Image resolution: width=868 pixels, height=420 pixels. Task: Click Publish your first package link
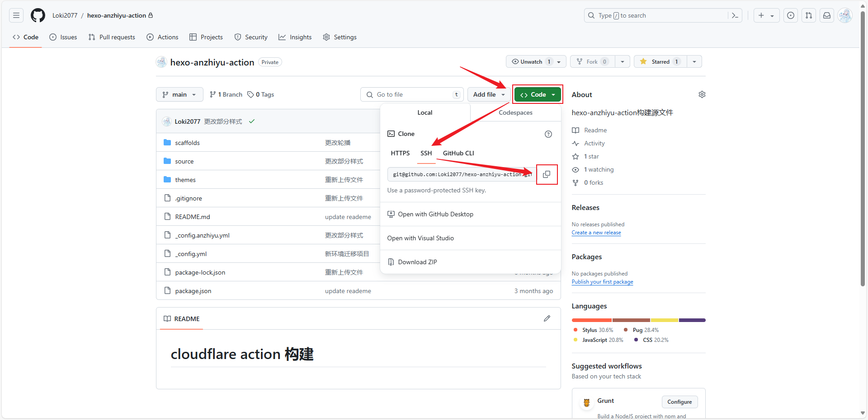(602, 282)
